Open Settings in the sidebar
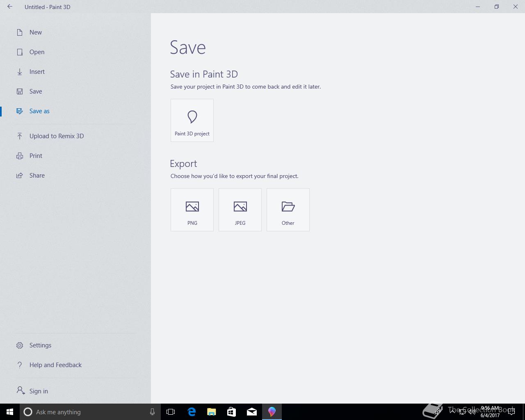525x420 pixels. (x=75, y=345)
